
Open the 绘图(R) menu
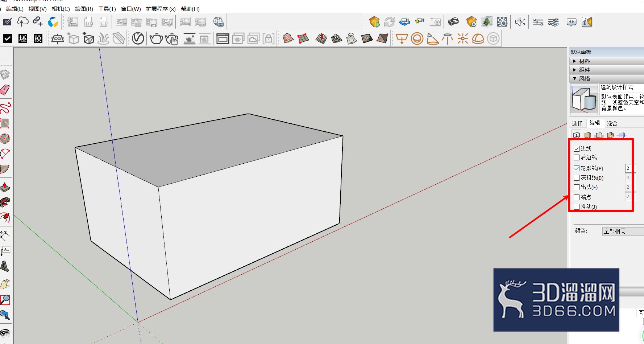point(84,9)
